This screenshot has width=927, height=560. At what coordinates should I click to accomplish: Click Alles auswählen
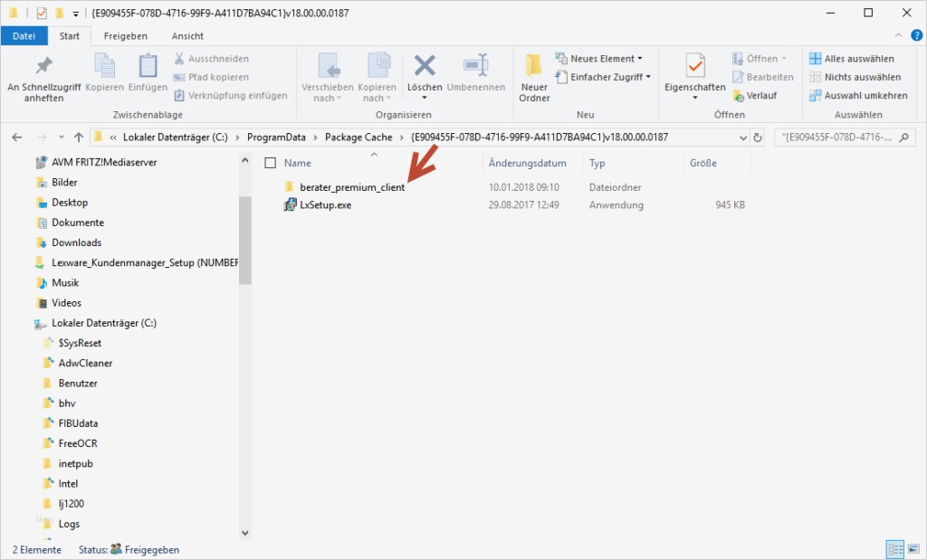pyautogui.click(x=851, y=59)
